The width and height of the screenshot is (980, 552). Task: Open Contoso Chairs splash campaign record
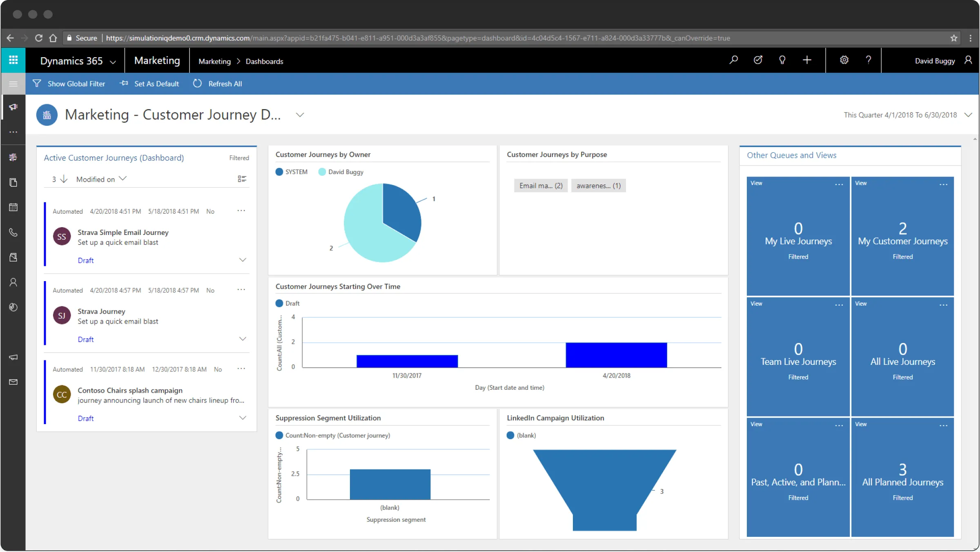tap(130, 390)
